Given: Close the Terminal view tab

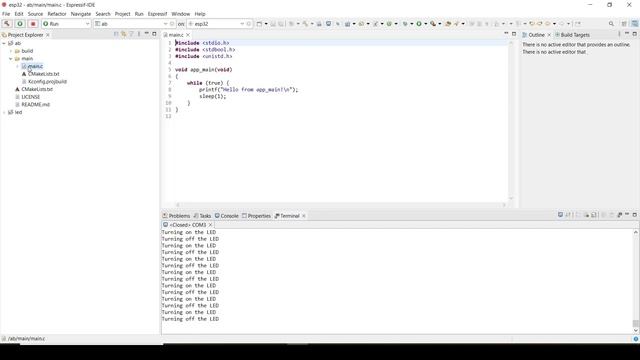Looking at the screenshot, I should pyautogui.click(x=304, y=216).
